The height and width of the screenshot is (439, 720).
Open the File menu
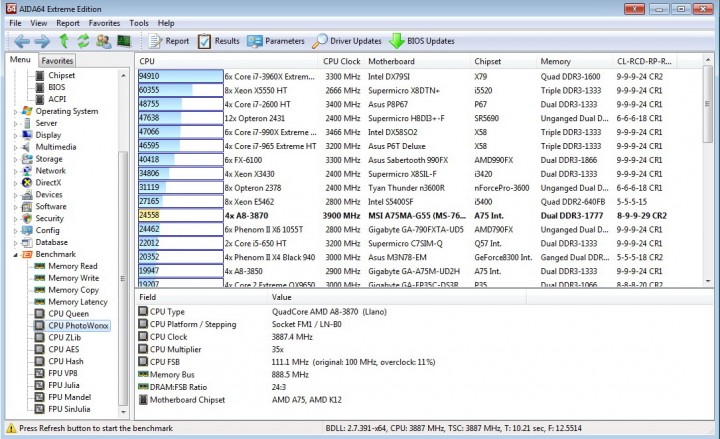(x=15, y=23)
